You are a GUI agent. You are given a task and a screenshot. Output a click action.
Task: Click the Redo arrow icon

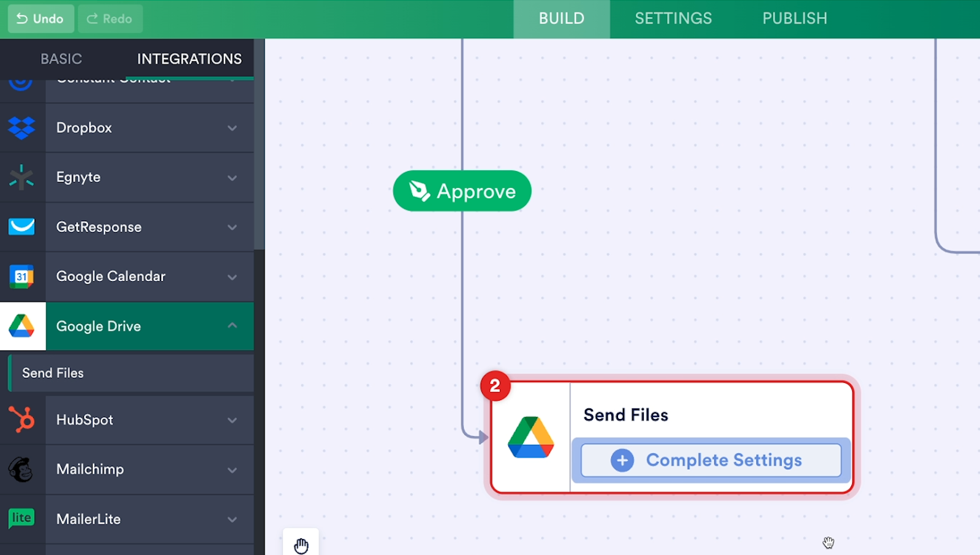tap(92, 18)
